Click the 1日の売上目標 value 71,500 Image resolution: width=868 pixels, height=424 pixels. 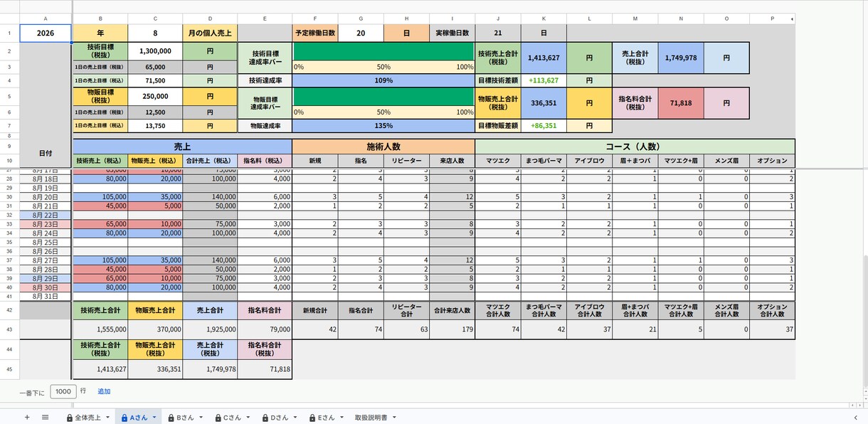pos(155,80)
